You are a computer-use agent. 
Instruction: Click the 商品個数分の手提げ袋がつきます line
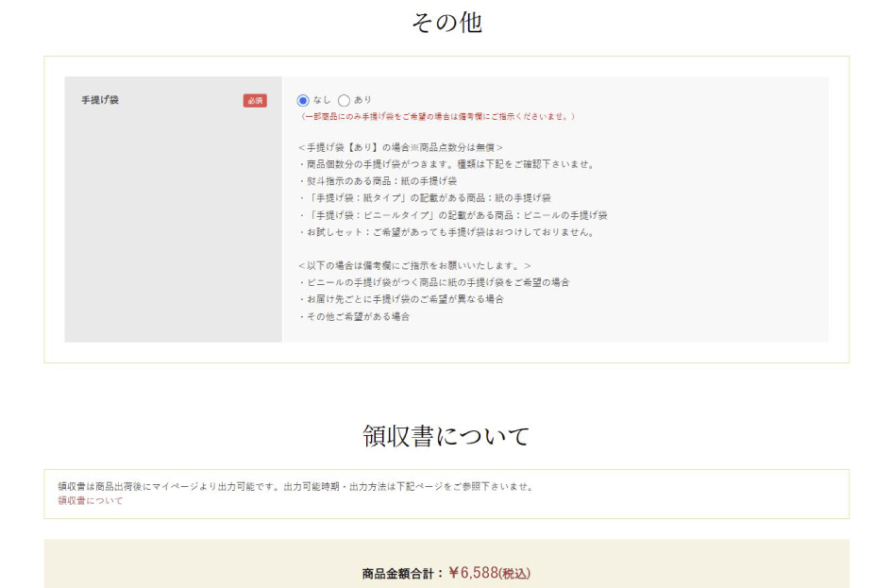[446, 164]
